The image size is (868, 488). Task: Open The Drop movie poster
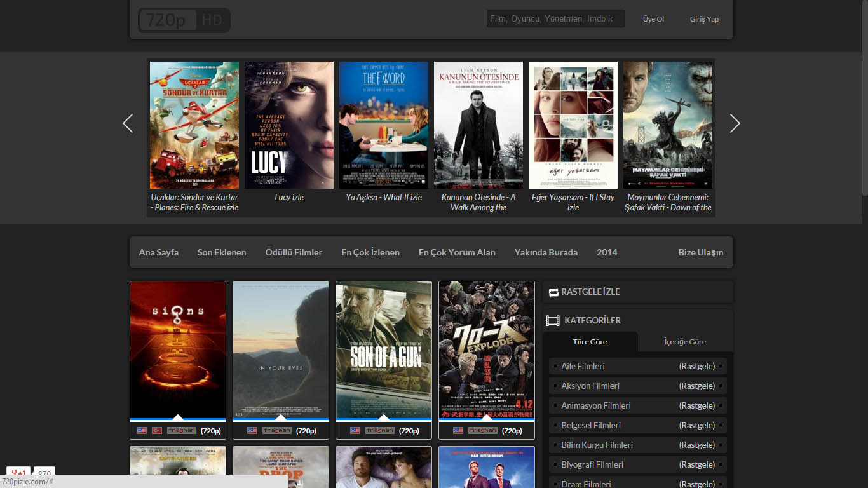point(281,467)
